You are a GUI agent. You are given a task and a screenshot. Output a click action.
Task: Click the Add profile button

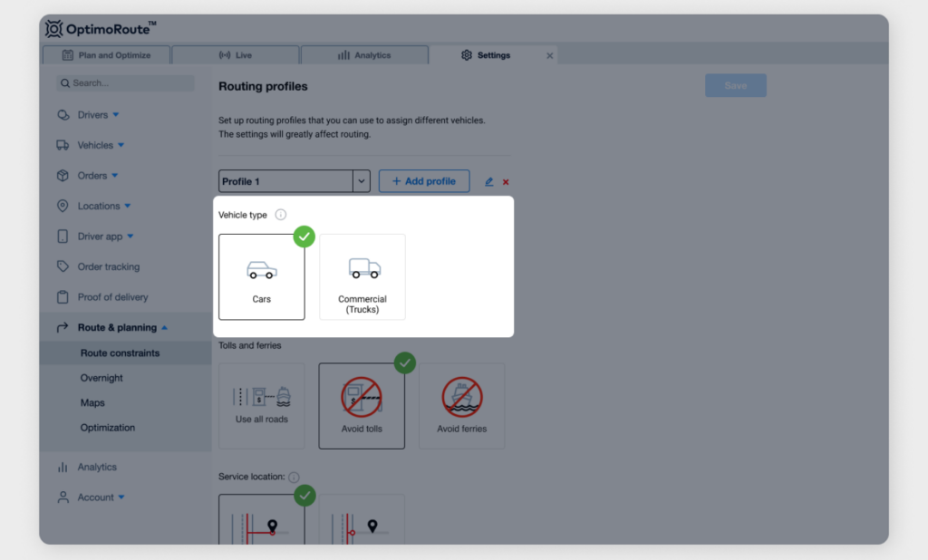(424, 181)
